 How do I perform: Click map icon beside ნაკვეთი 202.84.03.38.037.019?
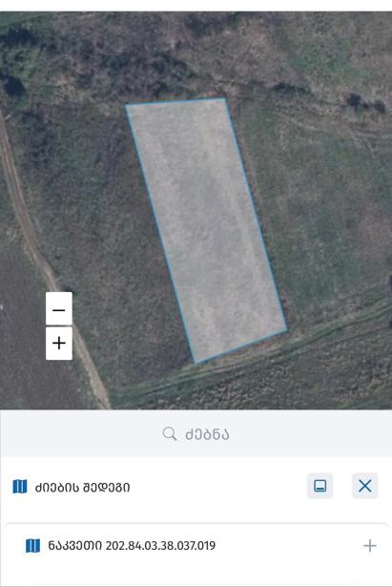[x=32, y=545]
